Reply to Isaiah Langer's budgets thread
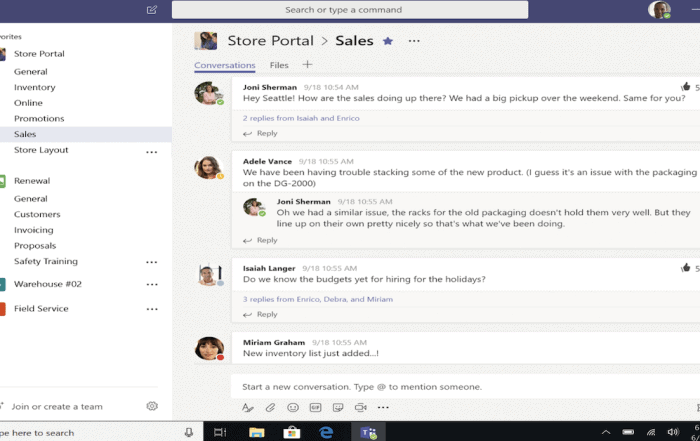700x441 pixels. 260,314
